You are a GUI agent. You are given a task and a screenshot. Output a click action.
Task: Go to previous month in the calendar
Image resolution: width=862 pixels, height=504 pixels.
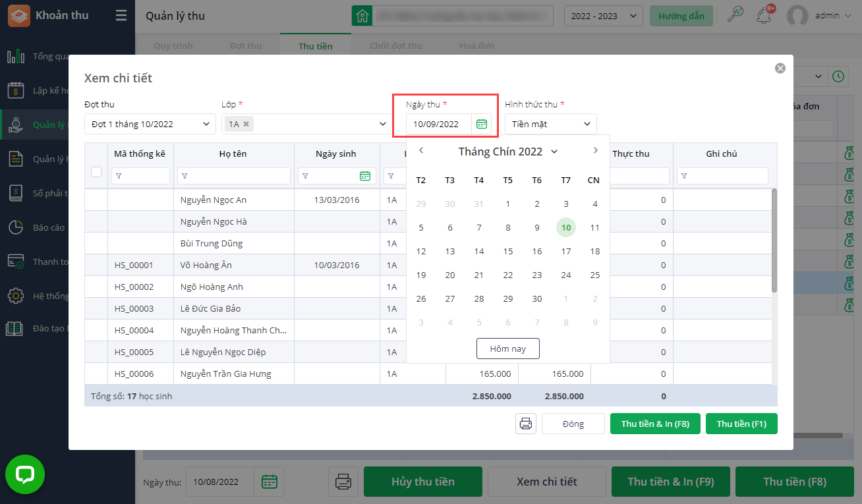[x=421, y=151]
